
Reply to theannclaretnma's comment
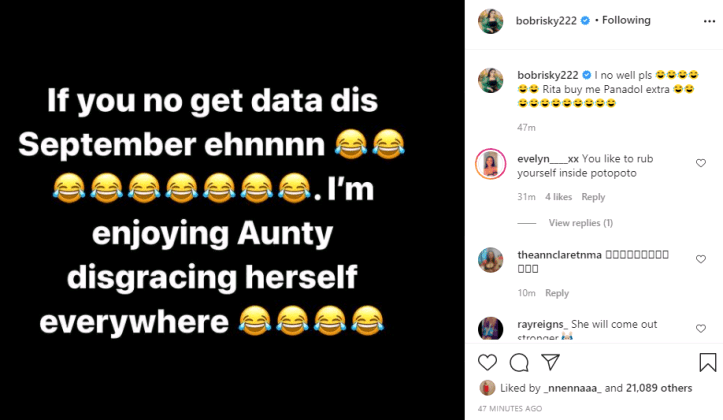click(557, 293)
